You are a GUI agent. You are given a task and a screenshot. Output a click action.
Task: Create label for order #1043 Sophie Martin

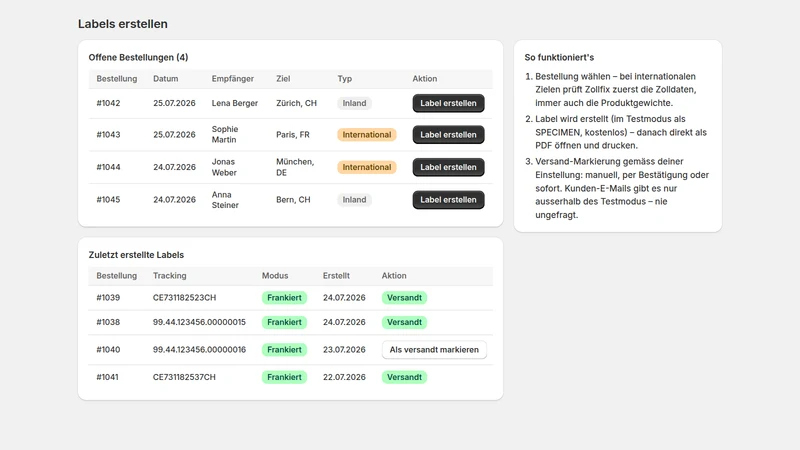[x=448, y=135]
